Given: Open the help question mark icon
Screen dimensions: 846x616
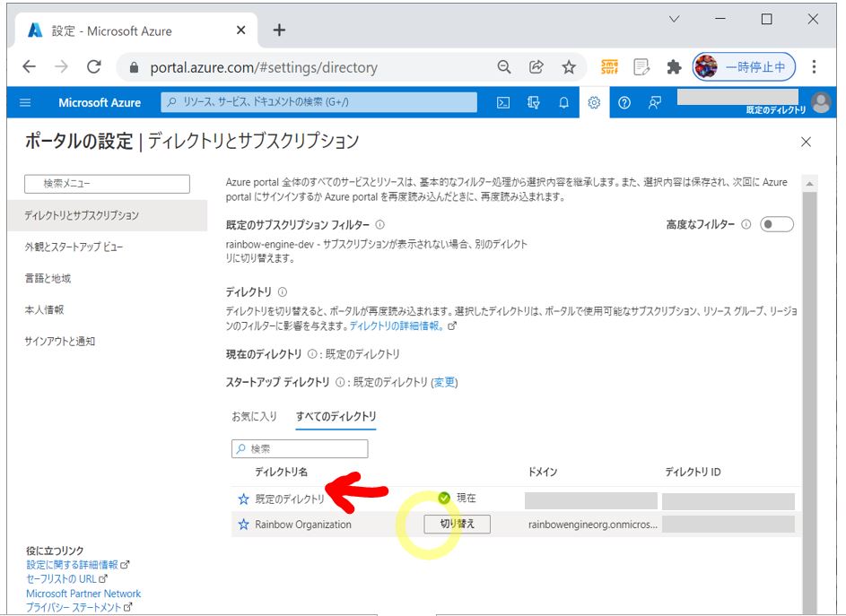Looking at the screenshot, I should point(624,102).
